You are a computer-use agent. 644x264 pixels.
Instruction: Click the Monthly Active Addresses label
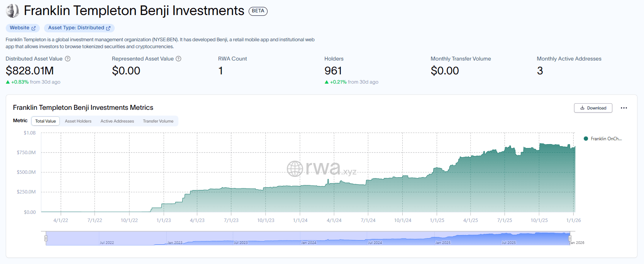point(569,59)
